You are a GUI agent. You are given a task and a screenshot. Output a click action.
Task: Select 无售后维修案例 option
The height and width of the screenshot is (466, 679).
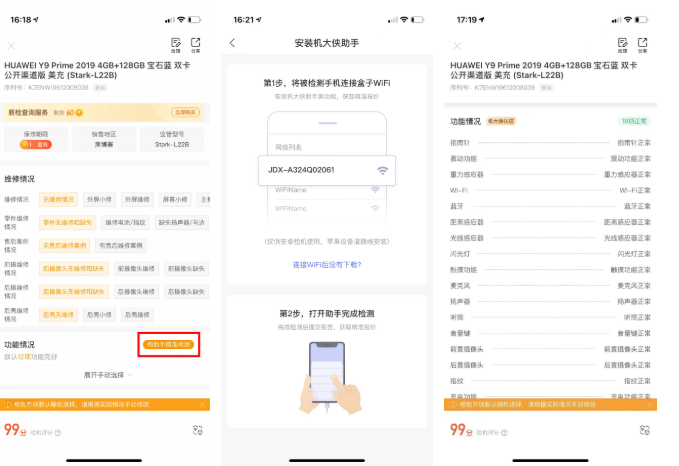tap(65, 245)
